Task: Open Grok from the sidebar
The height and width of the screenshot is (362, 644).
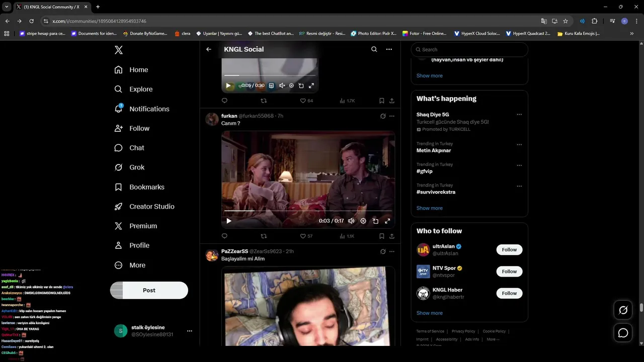Action: click(x=129, y=167)
